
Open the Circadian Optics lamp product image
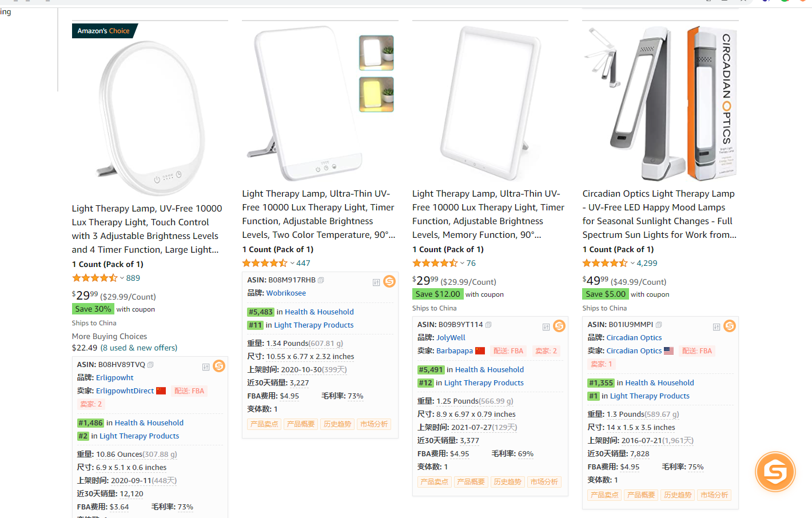pos(660,103)
